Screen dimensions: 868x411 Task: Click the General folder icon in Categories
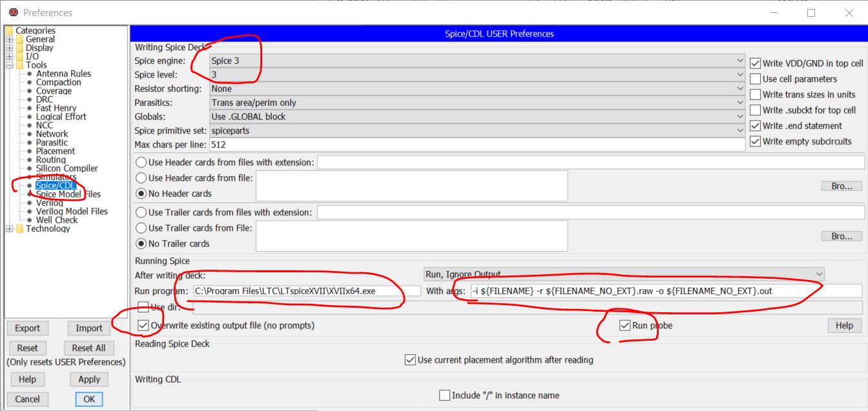[19, 39]
